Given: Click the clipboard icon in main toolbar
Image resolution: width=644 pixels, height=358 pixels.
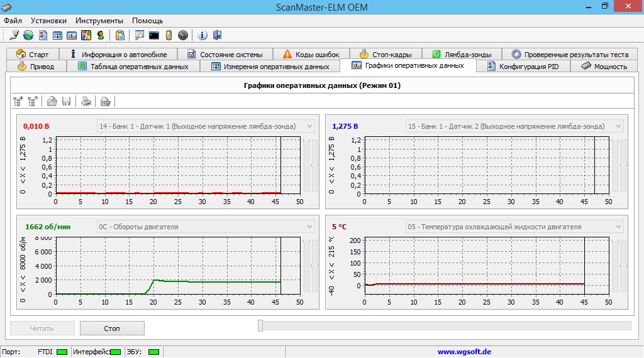Looking at the screenshot, I should [x=119, y=35].
